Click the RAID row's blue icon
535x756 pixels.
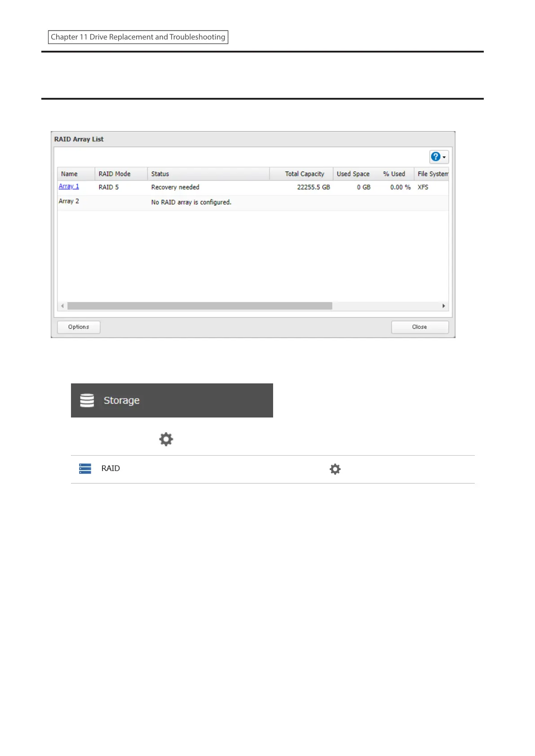[x=85, y=469]
